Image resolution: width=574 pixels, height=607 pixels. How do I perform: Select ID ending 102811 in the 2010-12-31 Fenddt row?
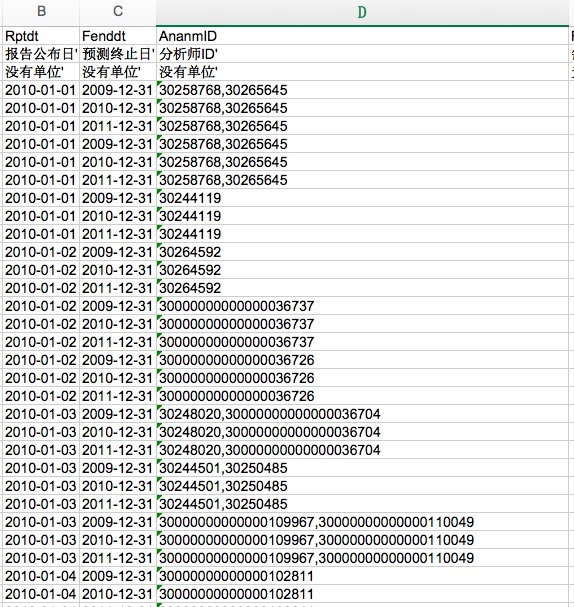[362, 594]
